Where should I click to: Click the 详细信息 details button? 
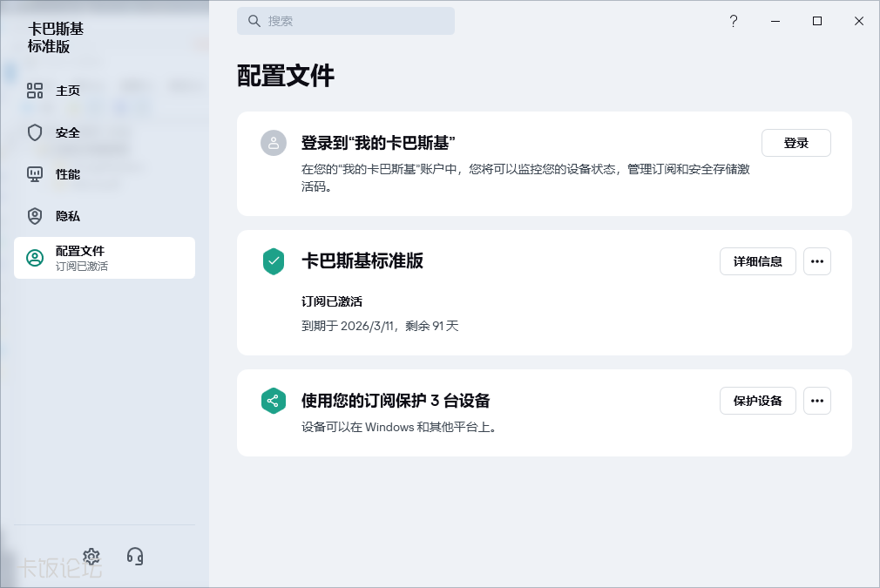757,261
